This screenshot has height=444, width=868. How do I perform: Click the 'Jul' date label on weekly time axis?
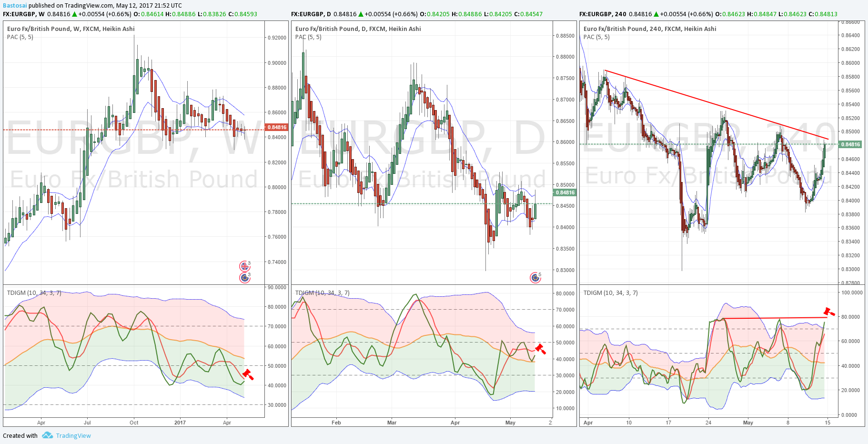click(87, 423)
